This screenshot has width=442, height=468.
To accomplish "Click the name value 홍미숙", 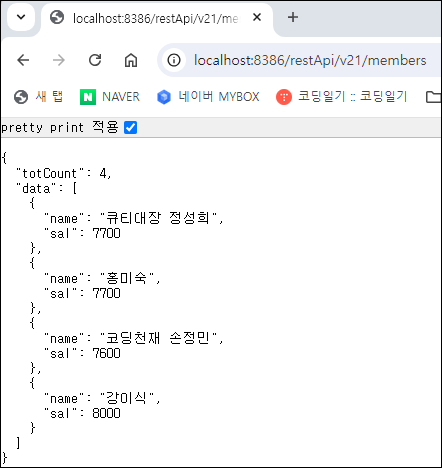I will 127,278.
